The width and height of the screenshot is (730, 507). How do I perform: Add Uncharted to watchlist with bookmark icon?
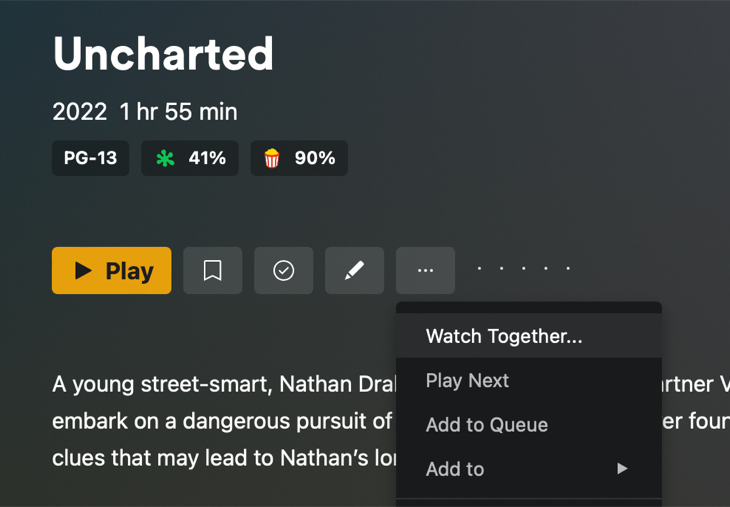(x=212, y=271)
